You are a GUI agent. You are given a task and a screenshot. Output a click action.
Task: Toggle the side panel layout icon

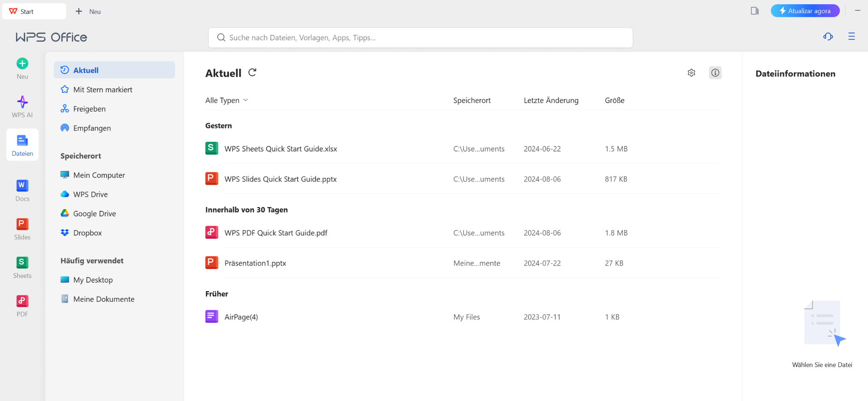754,11
